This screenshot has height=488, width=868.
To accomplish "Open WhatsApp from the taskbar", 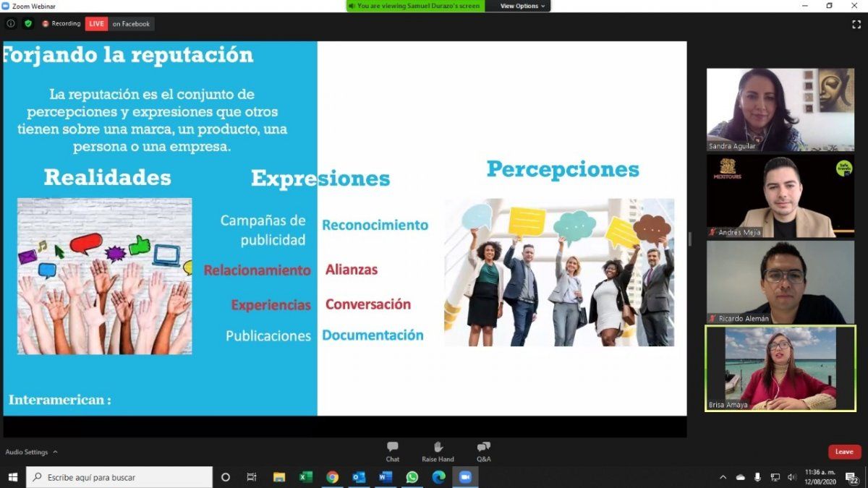I will click(x=412, y=477).
